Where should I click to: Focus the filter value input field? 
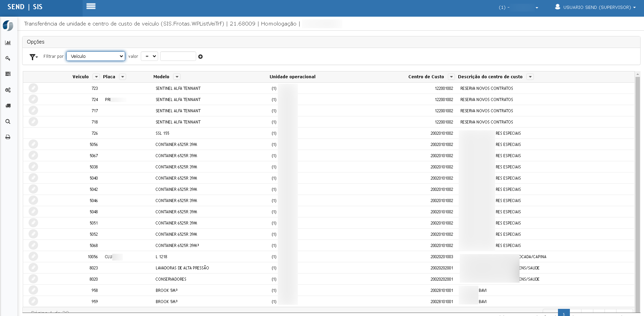click(x=178, y=56)
